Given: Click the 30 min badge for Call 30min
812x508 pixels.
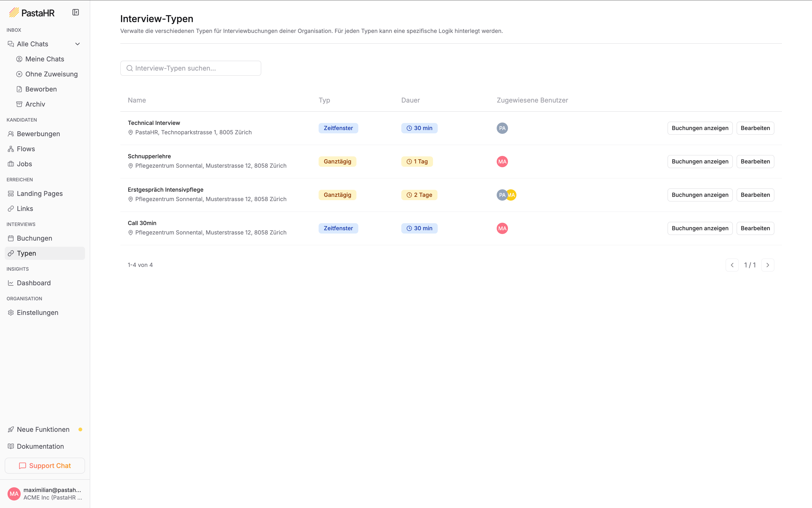Looking at the screenshot, I should coord(419,228).
